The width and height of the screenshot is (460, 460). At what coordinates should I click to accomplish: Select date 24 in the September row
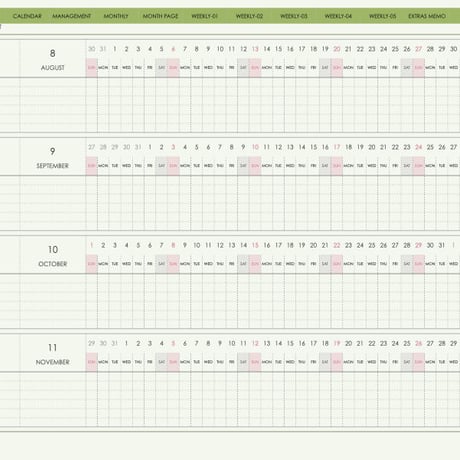pyautogui.click(x=418, y=147)
